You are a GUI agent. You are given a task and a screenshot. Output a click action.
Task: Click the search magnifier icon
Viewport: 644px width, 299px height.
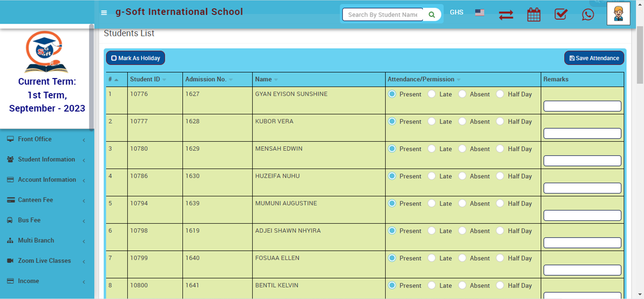[431, 15]
